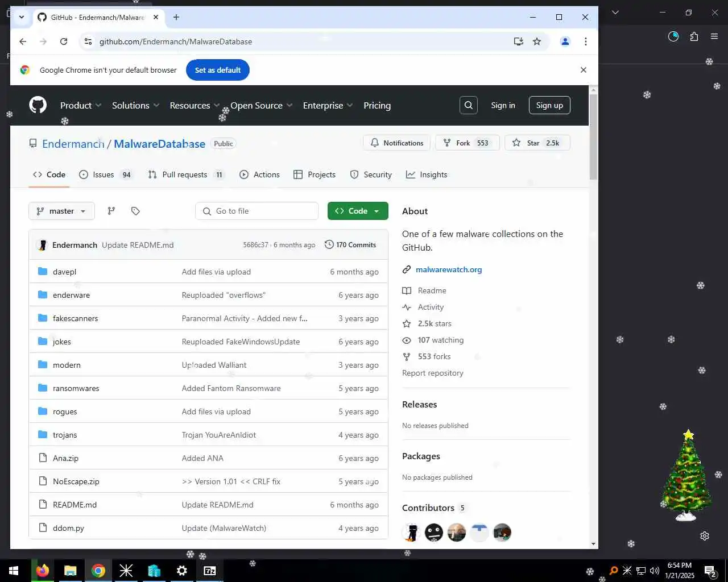Click the address bar URL
Viewport: 728px width, 582px height.
click(176, 41)
